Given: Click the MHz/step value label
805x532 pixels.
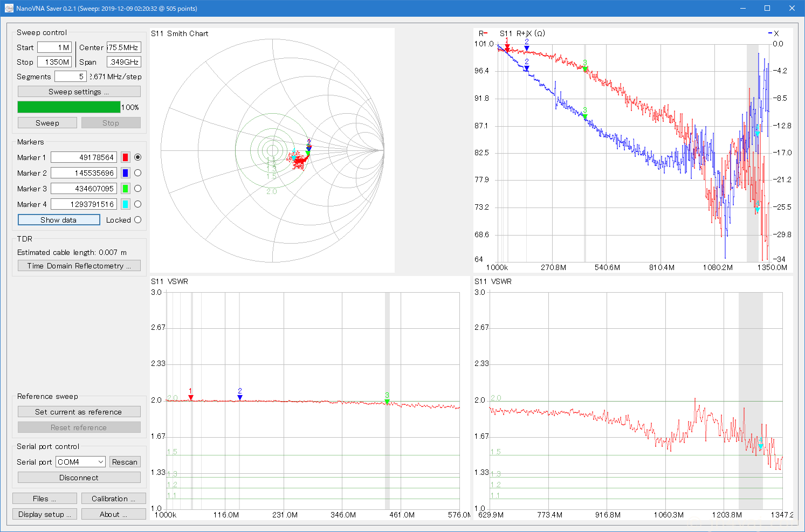Looking at the screenshot, I should [115, 77].
